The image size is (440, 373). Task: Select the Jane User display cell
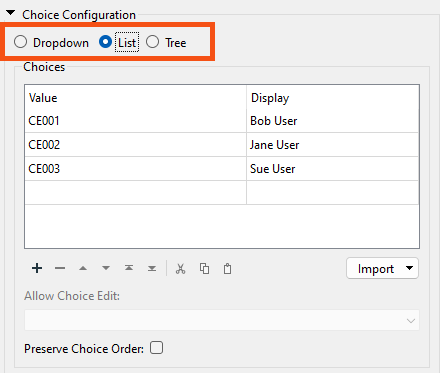click(x=332, y=145)
